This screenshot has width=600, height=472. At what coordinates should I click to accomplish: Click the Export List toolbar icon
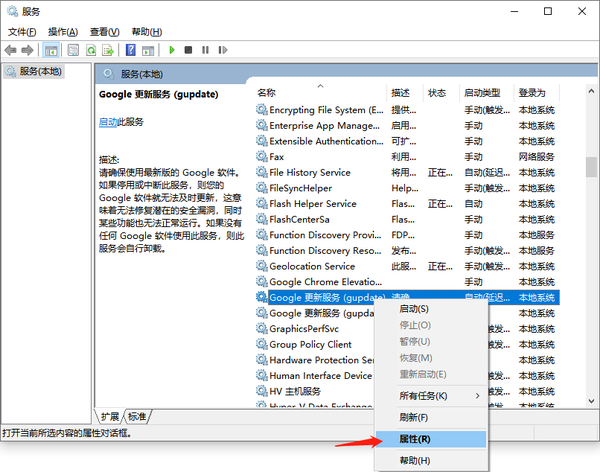[x=108, y=50]
